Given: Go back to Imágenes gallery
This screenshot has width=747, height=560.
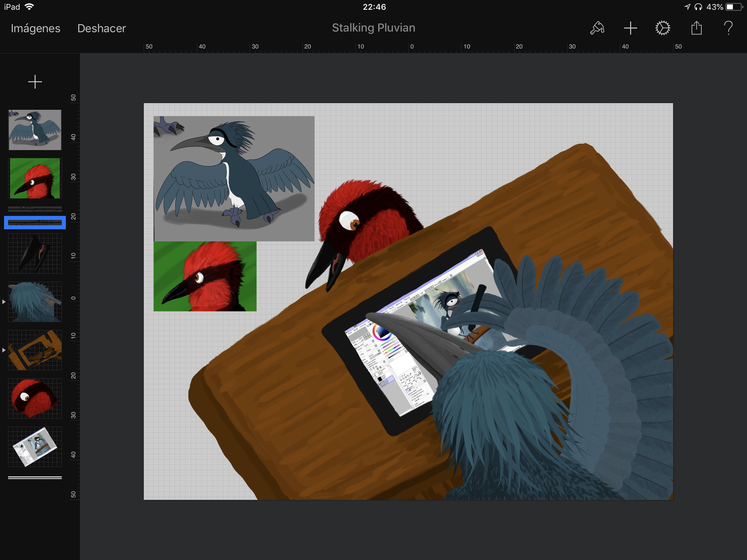Looking at the screenshot, I should pos(36,28).
